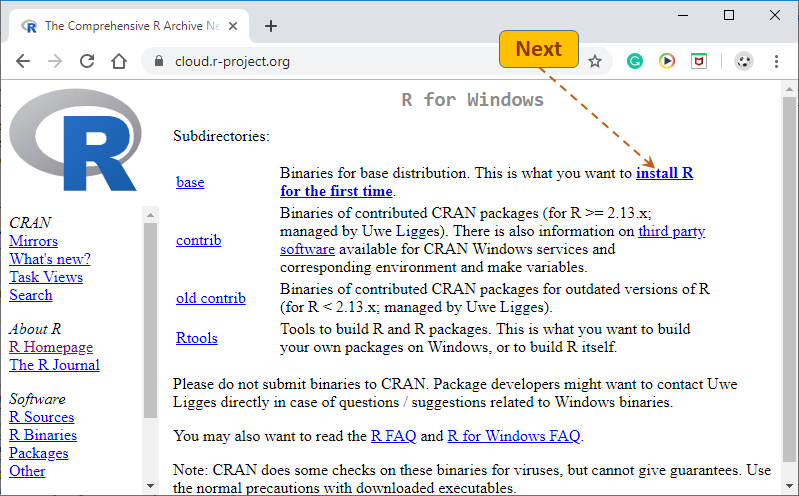Maximize the browser window
799x496 pixels.
pyautogui.click(x=729, y=15)
